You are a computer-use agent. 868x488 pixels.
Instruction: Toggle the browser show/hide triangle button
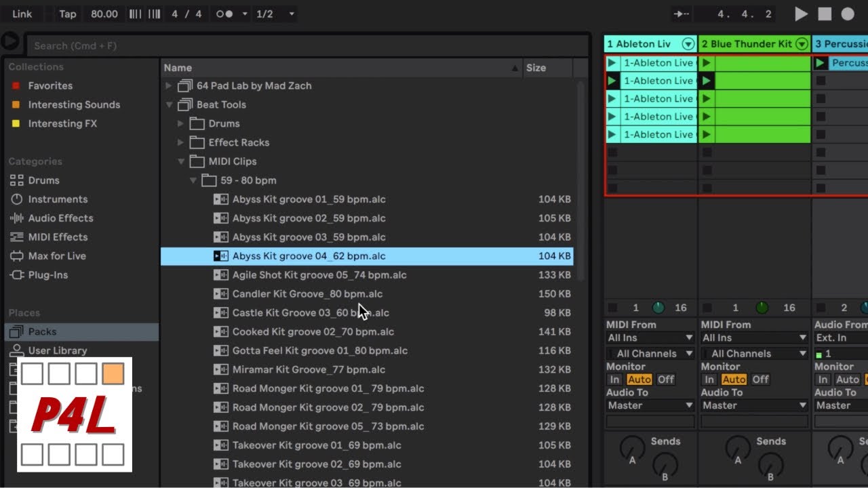(x=10, y=42)
